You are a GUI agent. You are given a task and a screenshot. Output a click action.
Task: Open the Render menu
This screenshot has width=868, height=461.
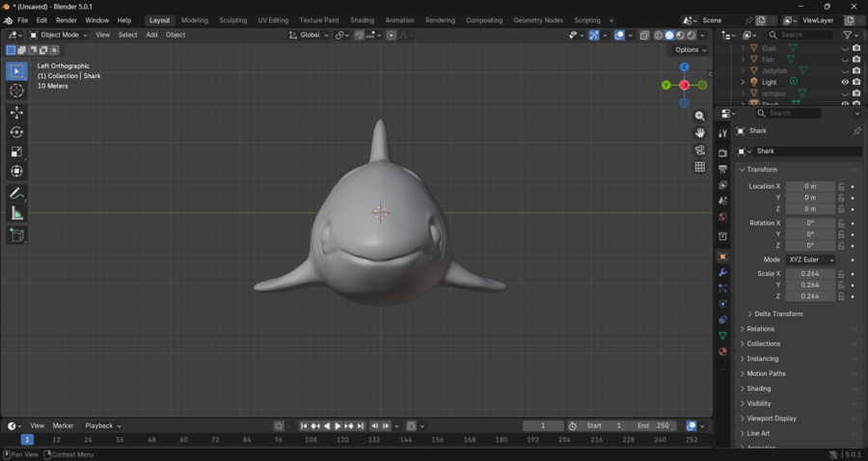click(x=67, y=20)
